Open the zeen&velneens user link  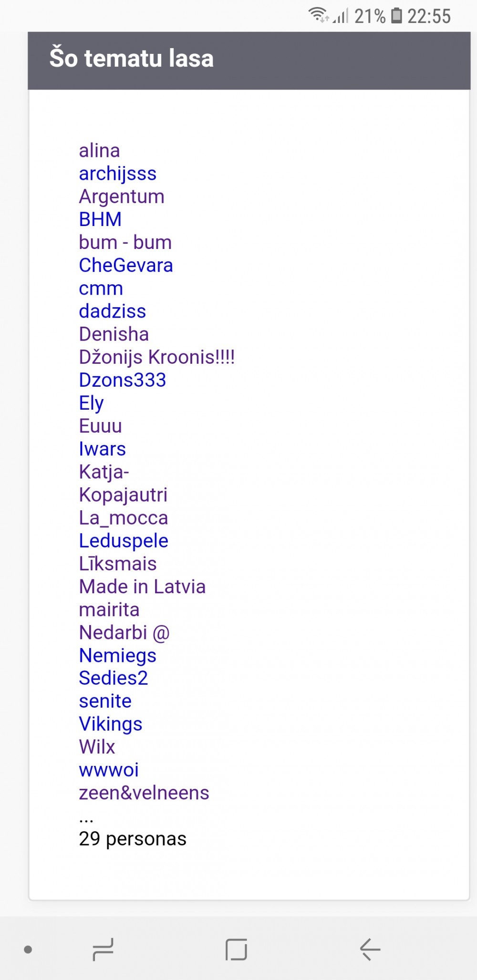point(144,793)
